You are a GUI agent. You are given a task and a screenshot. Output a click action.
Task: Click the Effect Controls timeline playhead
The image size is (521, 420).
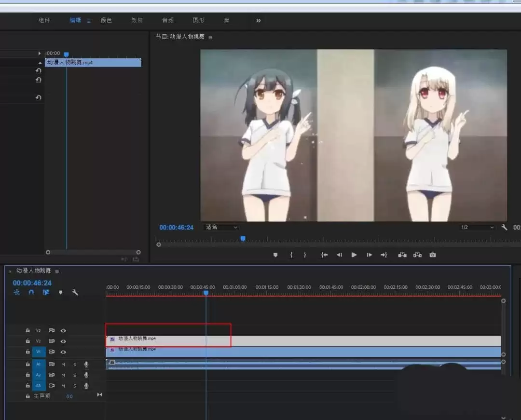pyautogui.click(x=66, y=54)
